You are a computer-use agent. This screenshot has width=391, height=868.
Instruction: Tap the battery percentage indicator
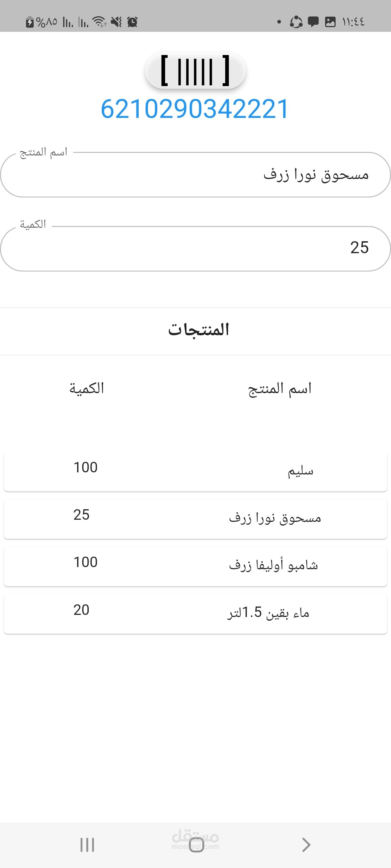pyautogui.click(x=41, y=22)
